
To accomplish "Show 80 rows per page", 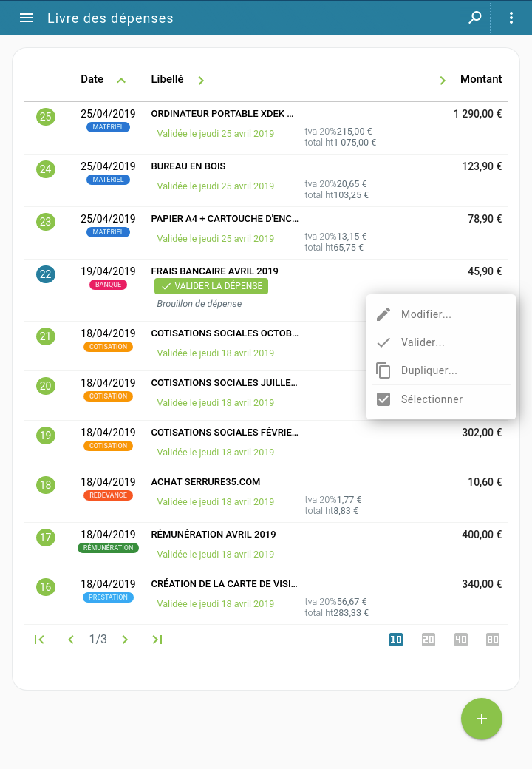I will pyautogui.click(x=493, y=640).
